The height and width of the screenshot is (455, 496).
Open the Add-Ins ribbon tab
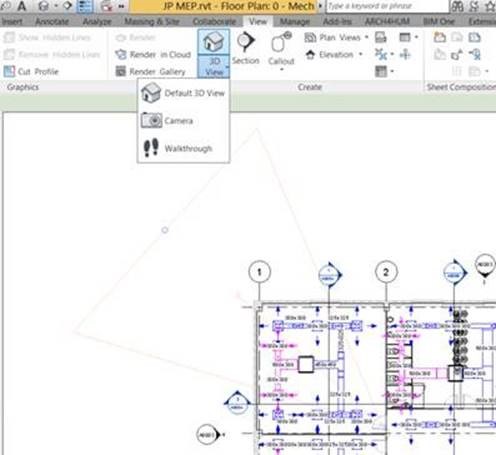pyautogui.click(x=337, y=22)
